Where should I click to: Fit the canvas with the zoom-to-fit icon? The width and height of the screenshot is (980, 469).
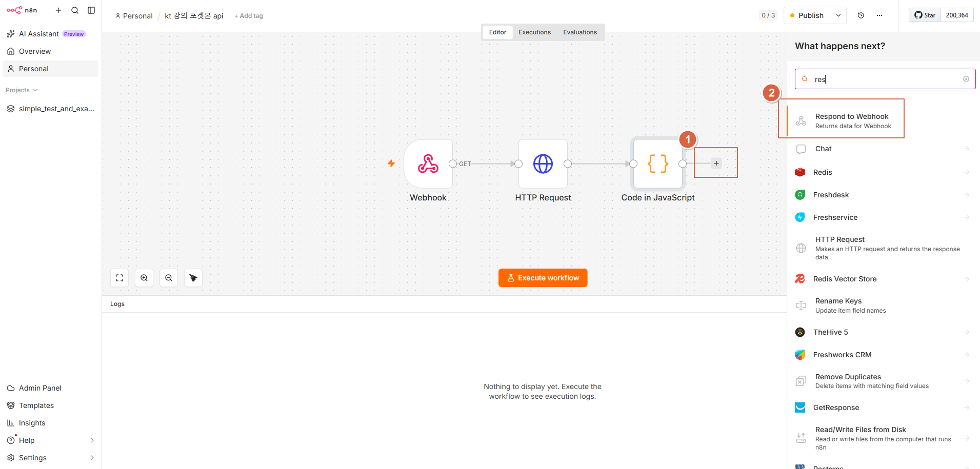119,278
